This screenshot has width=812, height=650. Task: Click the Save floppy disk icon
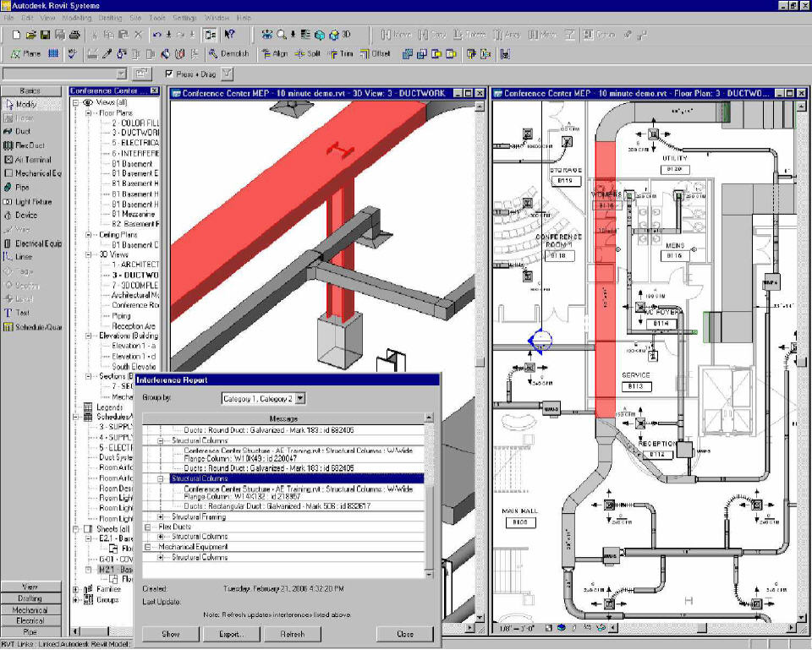point(45,35)
